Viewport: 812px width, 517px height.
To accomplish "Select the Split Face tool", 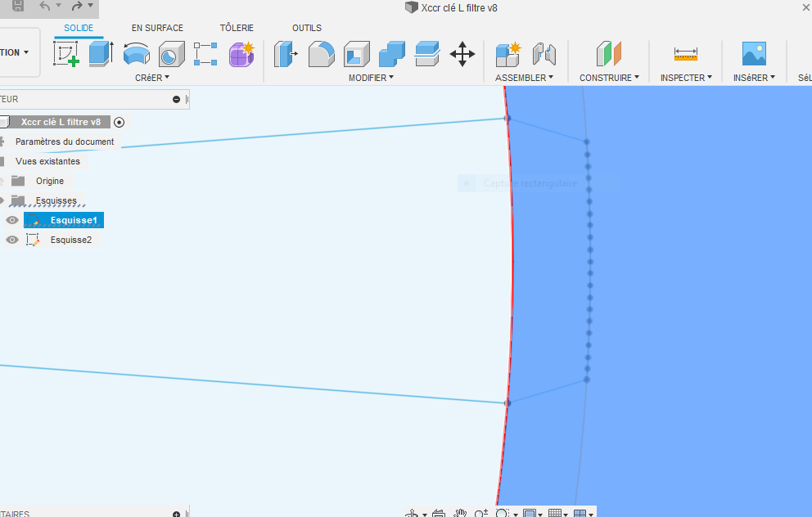I will pos(427,54).
